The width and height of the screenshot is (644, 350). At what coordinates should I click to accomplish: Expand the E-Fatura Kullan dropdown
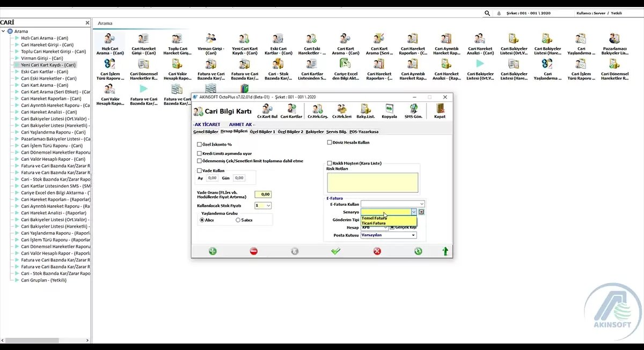(x=422, y=204)
